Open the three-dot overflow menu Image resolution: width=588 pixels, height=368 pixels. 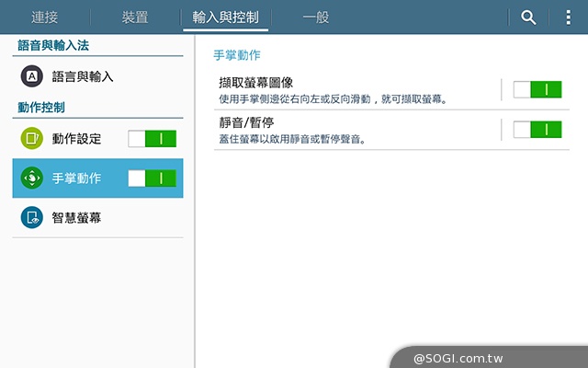pyautogui.click(x=568, y=17)
